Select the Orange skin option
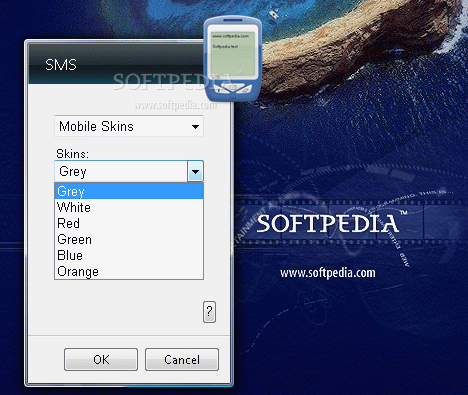The height and width of the screenshot is (395, 468). point(129,271)
